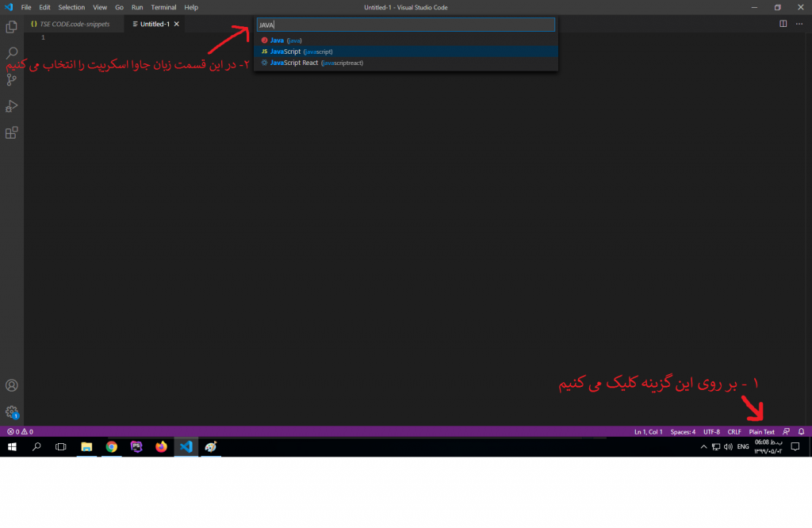The width and height of the screenshot is (812, 528).
Task: Open Task View on taskbar
Action: 60,446
